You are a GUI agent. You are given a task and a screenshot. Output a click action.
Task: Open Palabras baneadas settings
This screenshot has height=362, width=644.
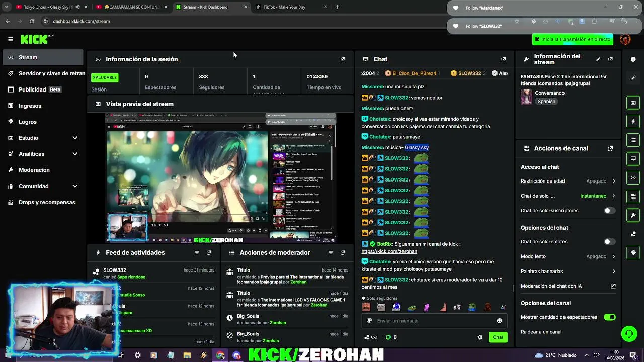568,271
